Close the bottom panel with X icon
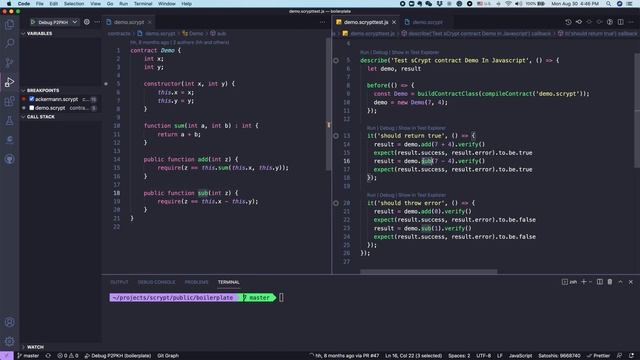Screen dimensions: 640x360 click(x=631, y=282)
